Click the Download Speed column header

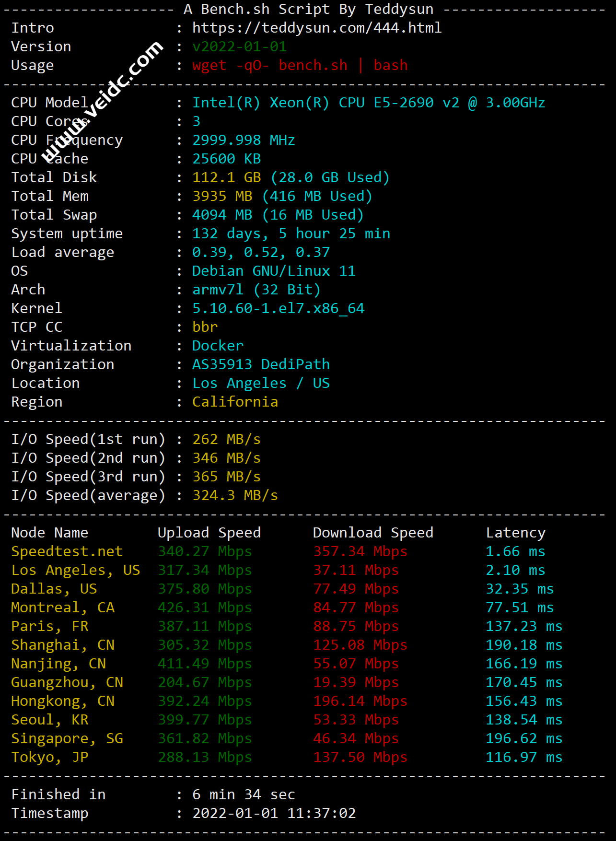(x=373, y=533)
